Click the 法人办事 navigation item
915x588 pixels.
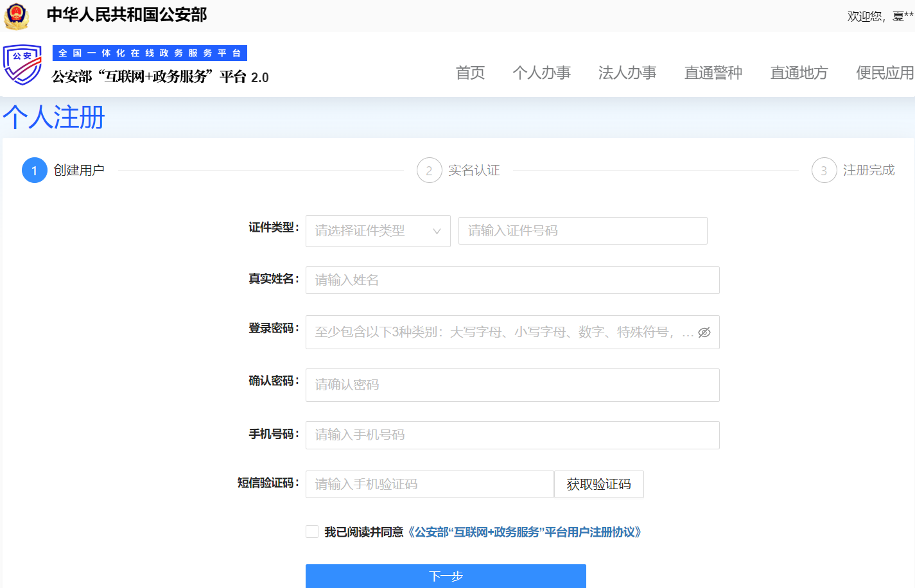point(627,73)
